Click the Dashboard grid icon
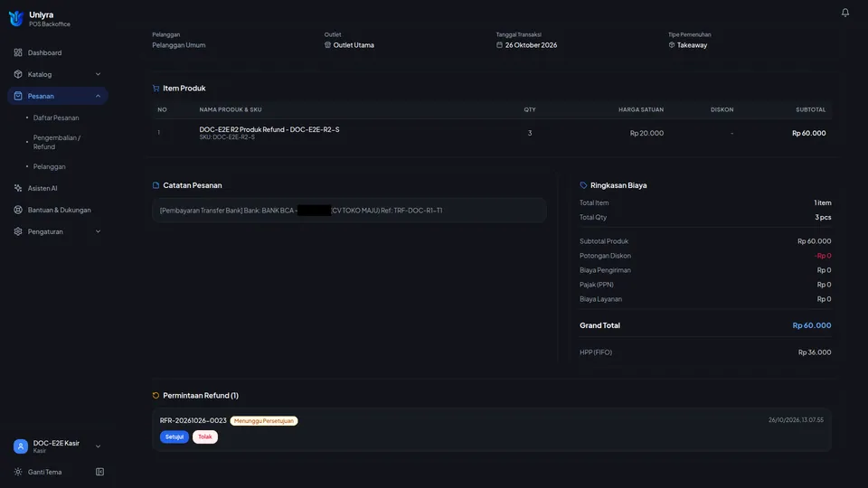Image resolution: width=868 pixels, height=488 pixels. click(18, 52)
